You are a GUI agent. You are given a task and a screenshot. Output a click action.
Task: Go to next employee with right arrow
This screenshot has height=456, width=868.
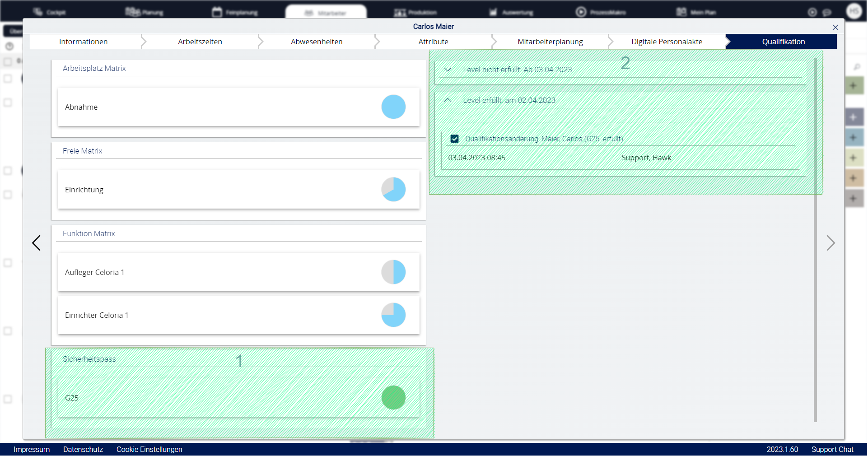click(831, 243)
